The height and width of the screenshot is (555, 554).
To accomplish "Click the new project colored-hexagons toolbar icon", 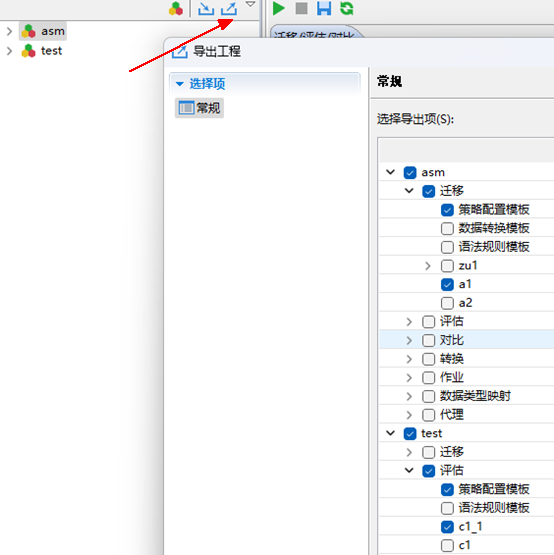I will [x=176, y=9].
